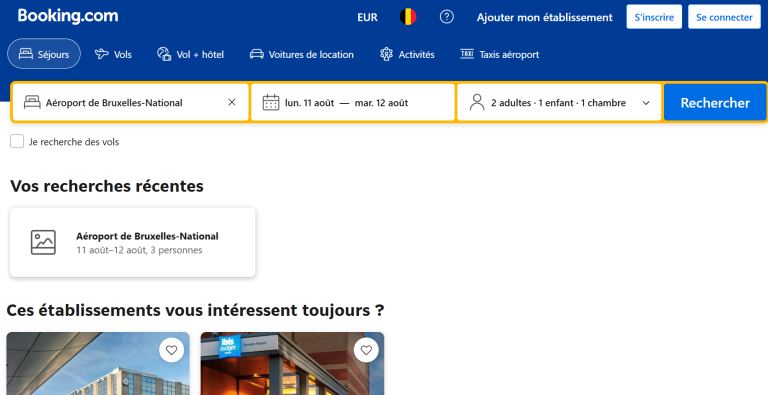Switch to the Vols tab
Image resolution: width=768 pixels, height=395 pixels.
(113, 54)
